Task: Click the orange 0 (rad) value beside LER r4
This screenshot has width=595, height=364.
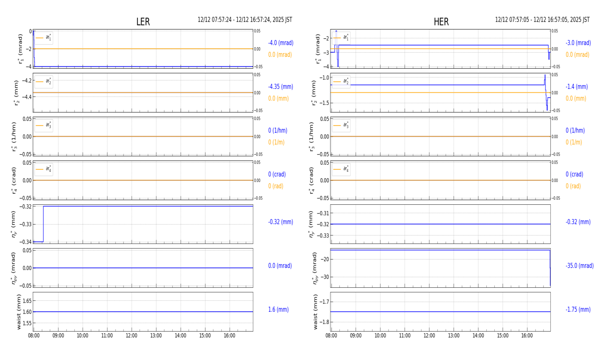Action: pos(276,186)
